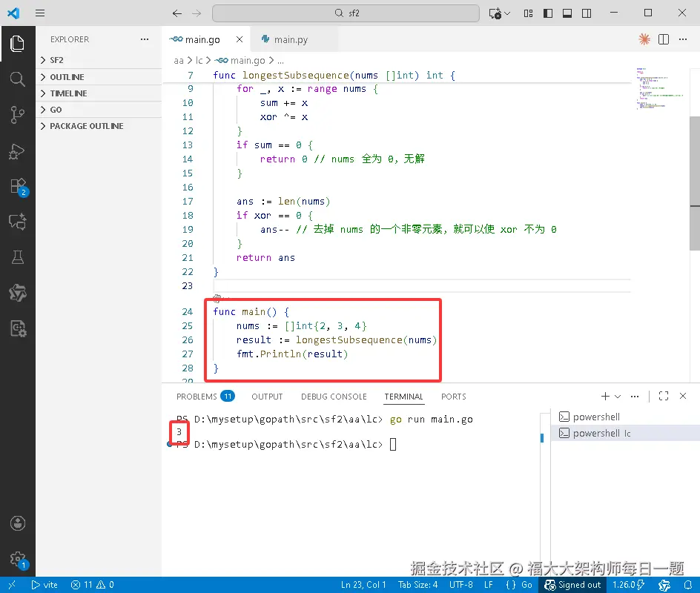This screenshot has height=593, width=700.
Task: Close the main.go tab
Action: pyautogui.click(x=240, y=39)
